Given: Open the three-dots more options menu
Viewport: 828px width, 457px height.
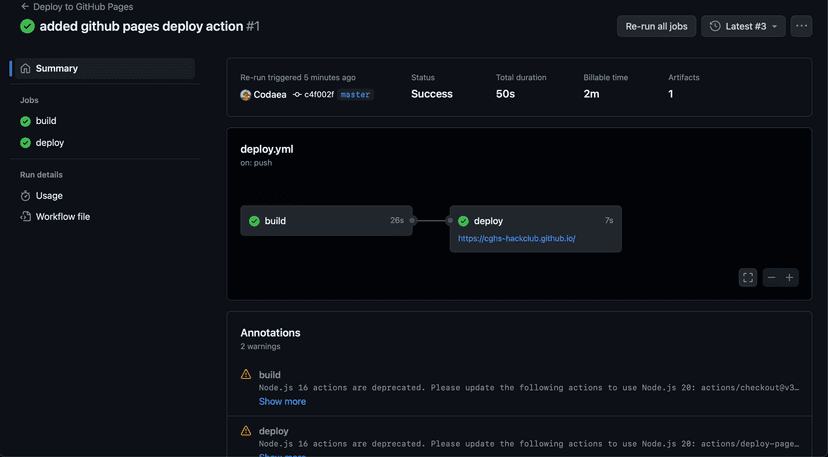Looking at the screenshot, I should pyautogui.click(x=801, y=26).
